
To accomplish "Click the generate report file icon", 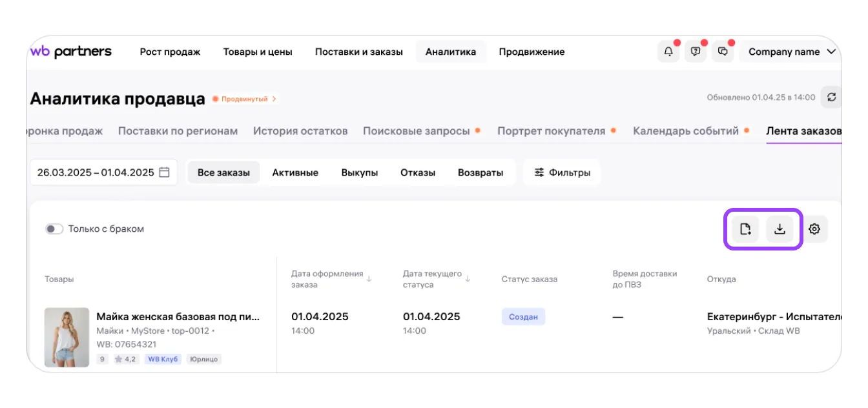I will coord(745,229).
